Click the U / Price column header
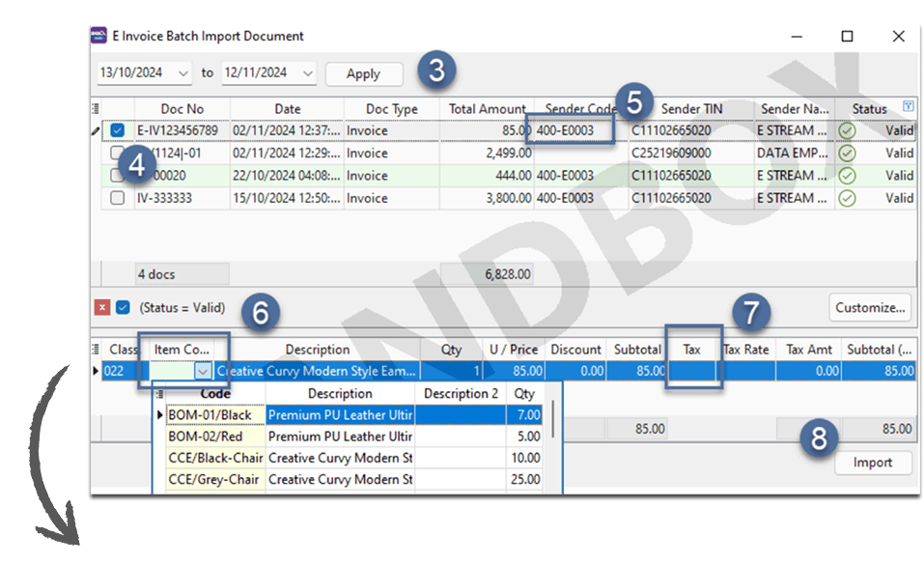The width and height of the screenshot is (924, 564). 514,350
